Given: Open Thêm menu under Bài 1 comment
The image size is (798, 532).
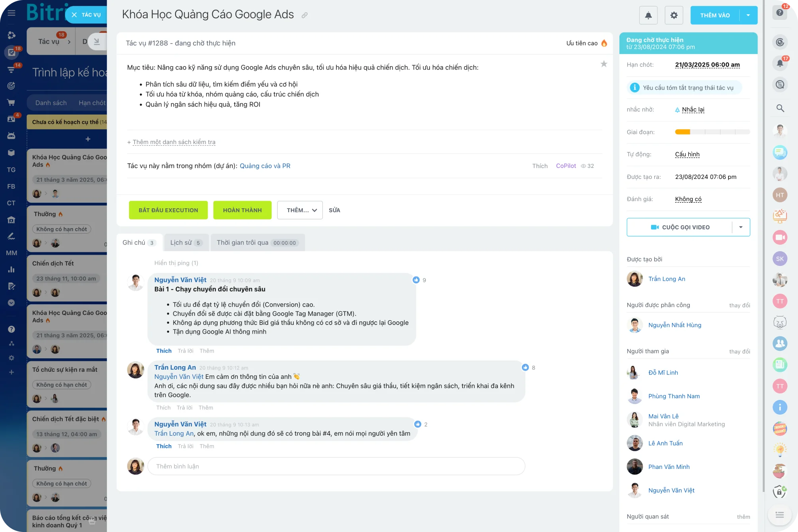Looking at the screenshot, I should (x=207, y=351).
